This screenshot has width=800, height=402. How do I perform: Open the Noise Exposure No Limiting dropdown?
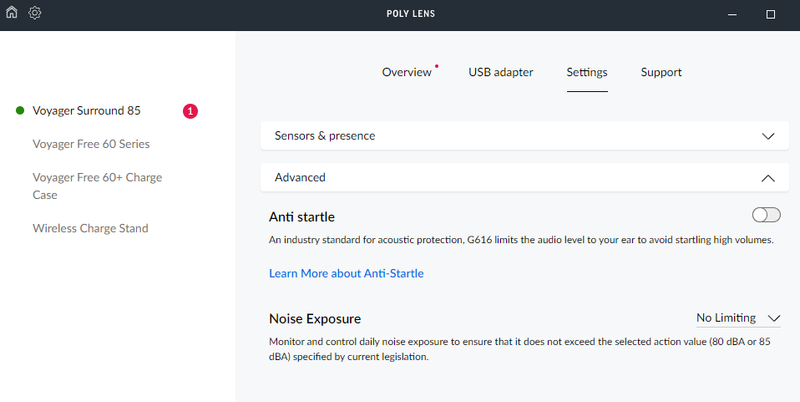pyautogui.click(x=738, y=318)
